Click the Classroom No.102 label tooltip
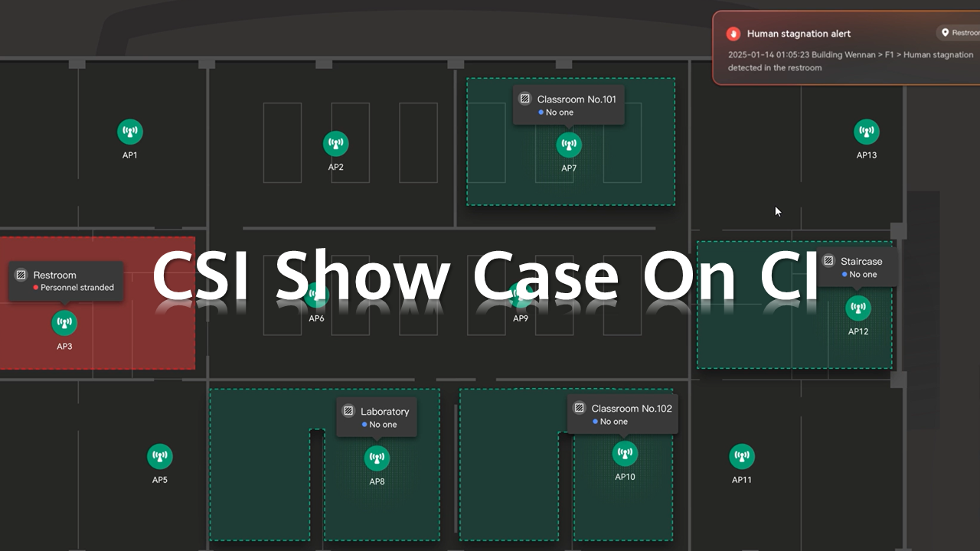 (622, 414)
